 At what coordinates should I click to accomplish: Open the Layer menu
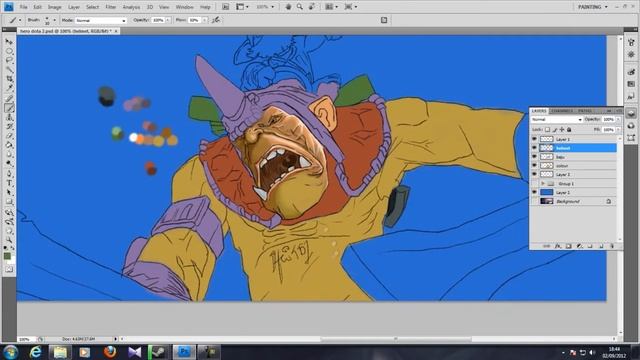74,7
